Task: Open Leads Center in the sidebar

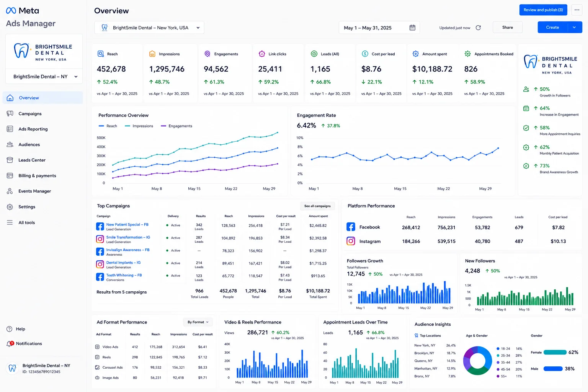Action: [43, 160]
